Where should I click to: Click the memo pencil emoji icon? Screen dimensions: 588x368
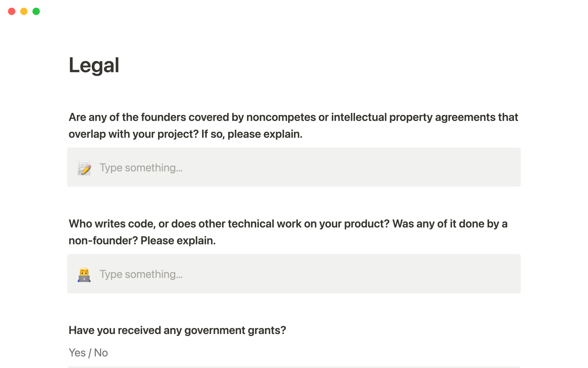[84, 168]
